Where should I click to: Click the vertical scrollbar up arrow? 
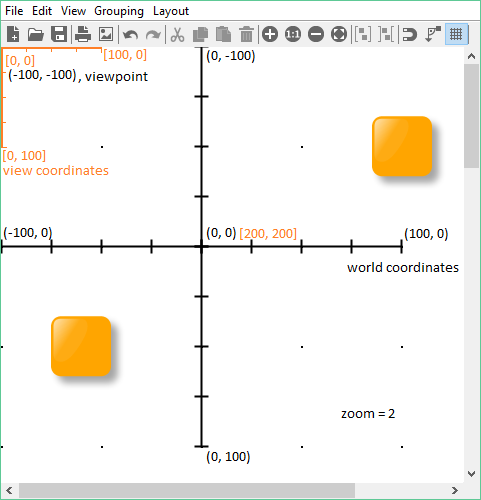(x=471, y=56)
